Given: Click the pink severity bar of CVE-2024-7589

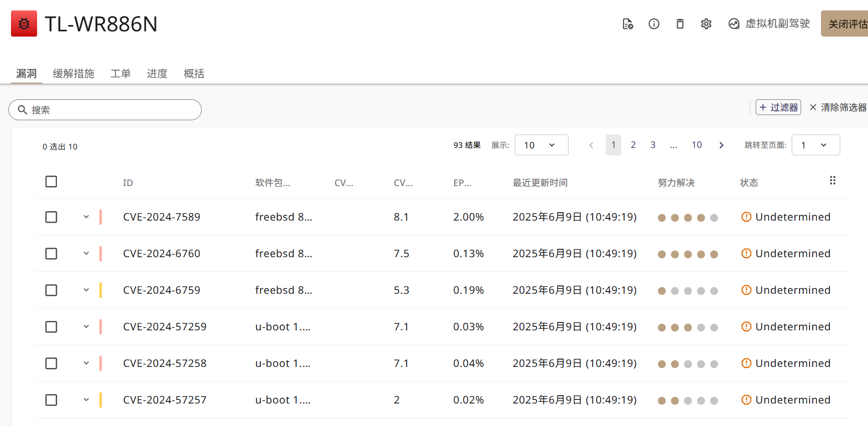Looking at the screenshot, I should [x=100, y=217].
